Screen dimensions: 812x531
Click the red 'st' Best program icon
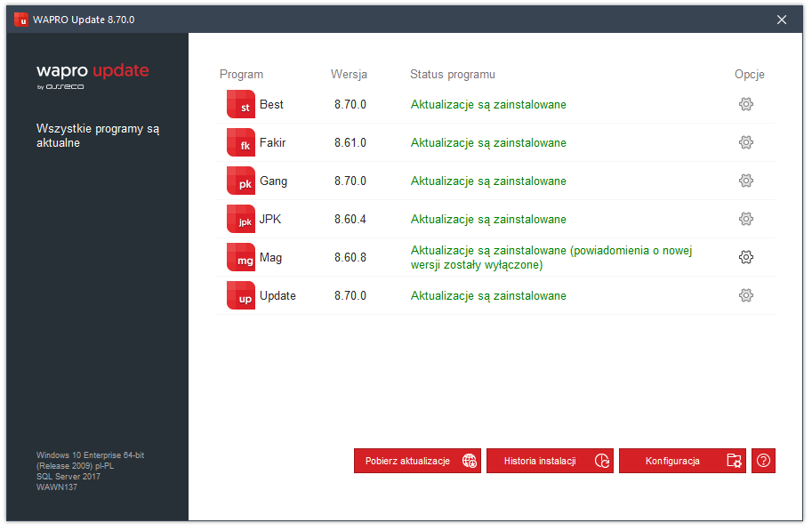point(241,104)
